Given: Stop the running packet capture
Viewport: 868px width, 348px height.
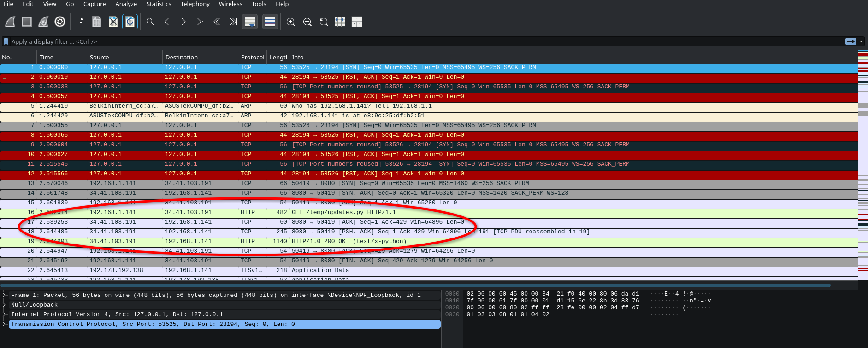Looking at the screenshot, I should (x=27, y=22).
